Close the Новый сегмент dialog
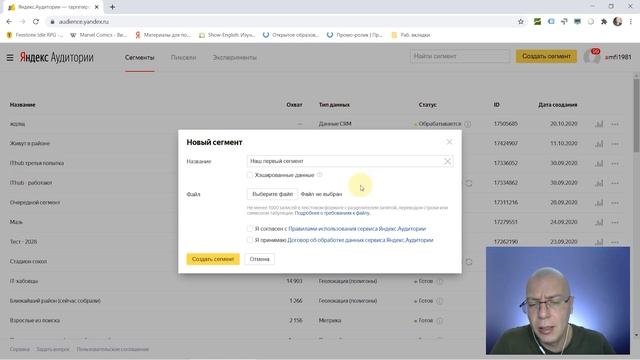Screen dimensions: 640x360 click(x=449, y=142)
